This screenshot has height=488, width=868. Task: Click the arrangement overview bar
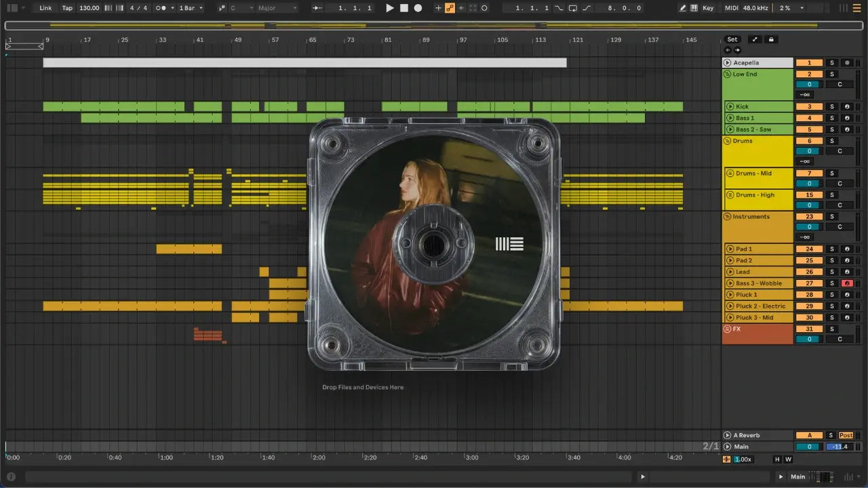[434, 26]
